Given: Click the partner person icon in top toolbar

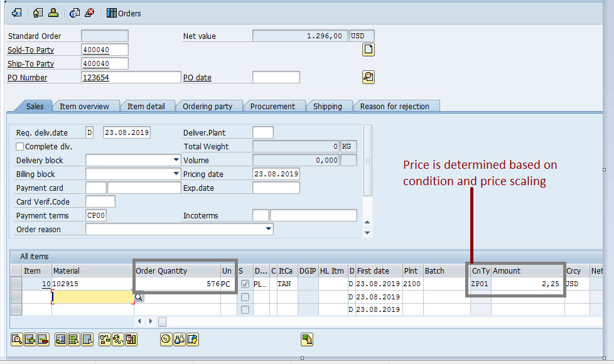Looking at the screenshot, I should pos(53,13).
